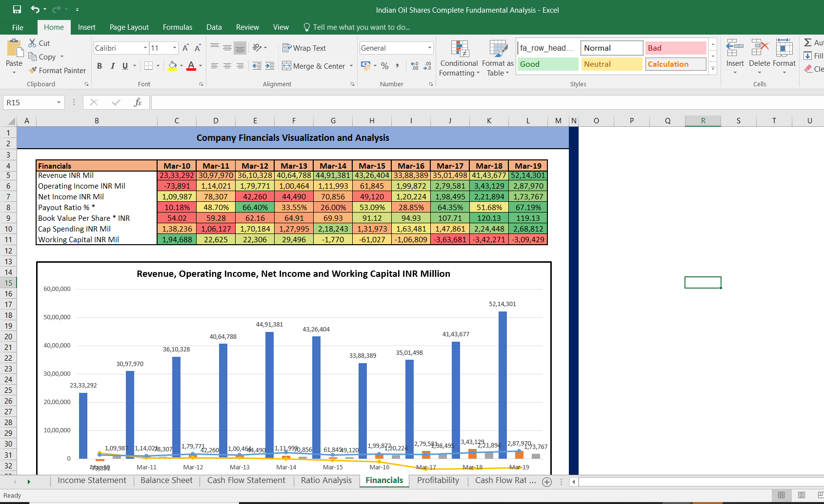
Task: Click the middle align icon
Action: point(227,47)
